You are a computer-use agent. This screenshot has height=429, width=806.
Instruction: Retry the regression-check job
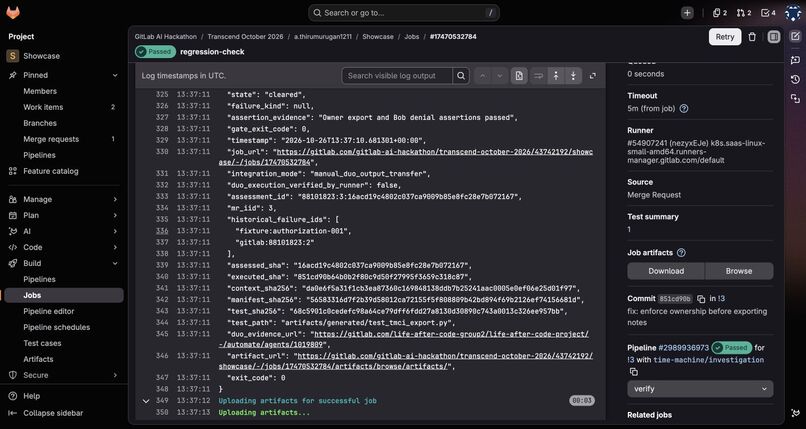click(x=725, y=37)
